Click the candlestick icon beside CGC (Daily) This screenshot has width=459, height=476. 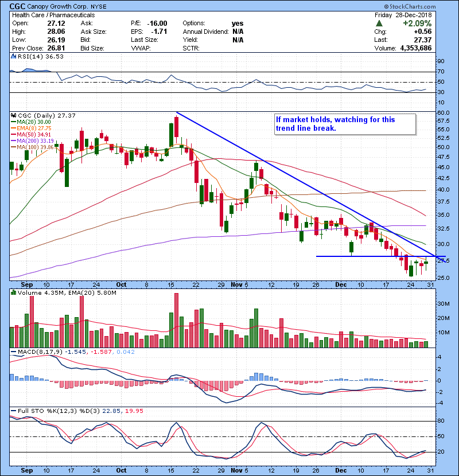pyautogui.click(x=14, y=115)
